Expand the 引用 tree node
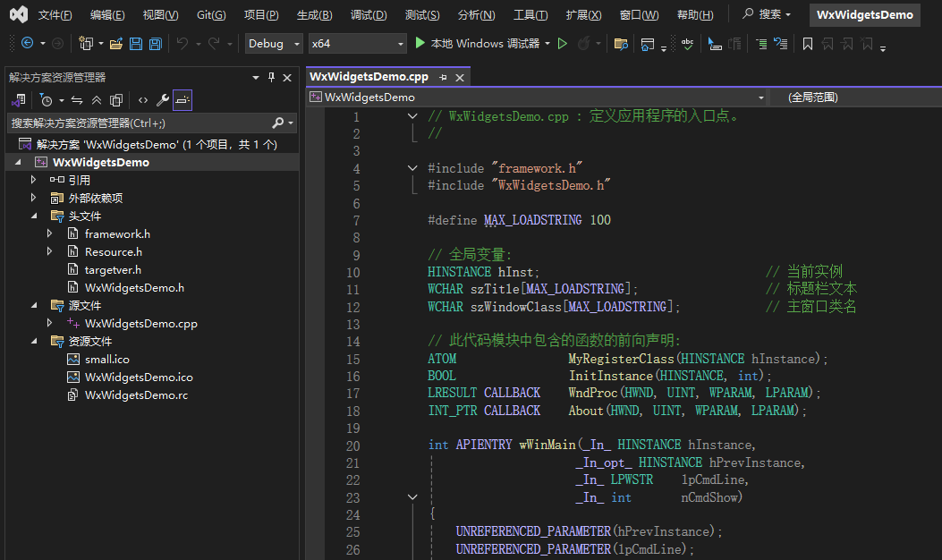The width and height of the screenshot is (942, 560). 34,180
